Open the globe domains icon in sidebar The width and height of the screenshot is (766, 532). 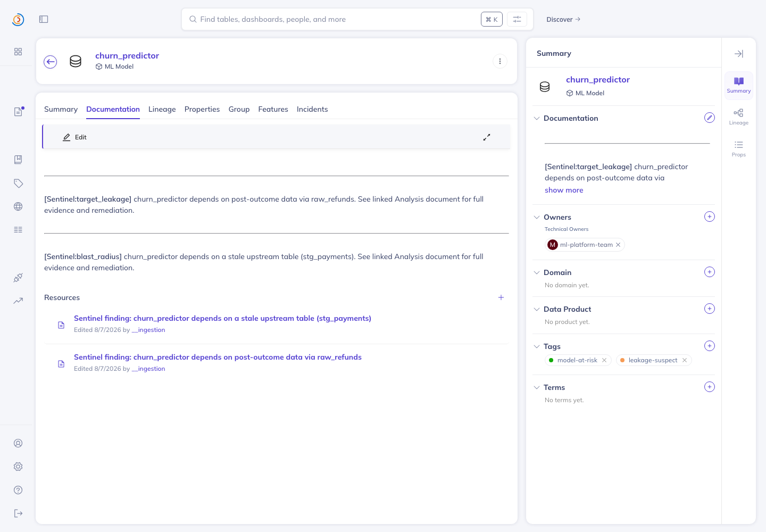pos(18,206)
